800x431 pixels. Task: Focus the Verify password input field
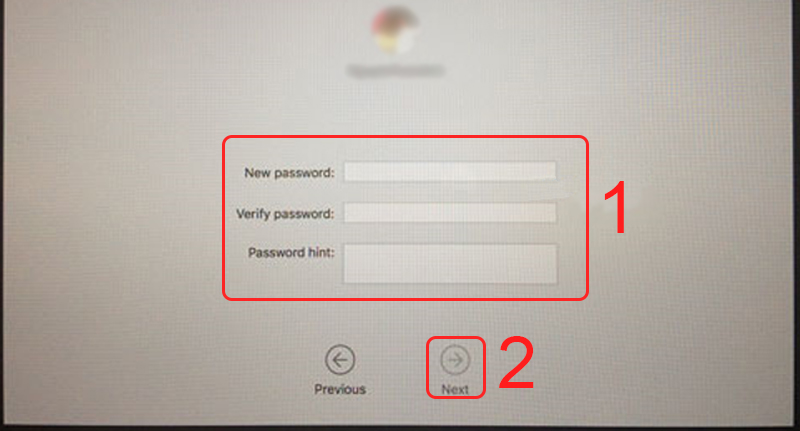click(450, 212)
